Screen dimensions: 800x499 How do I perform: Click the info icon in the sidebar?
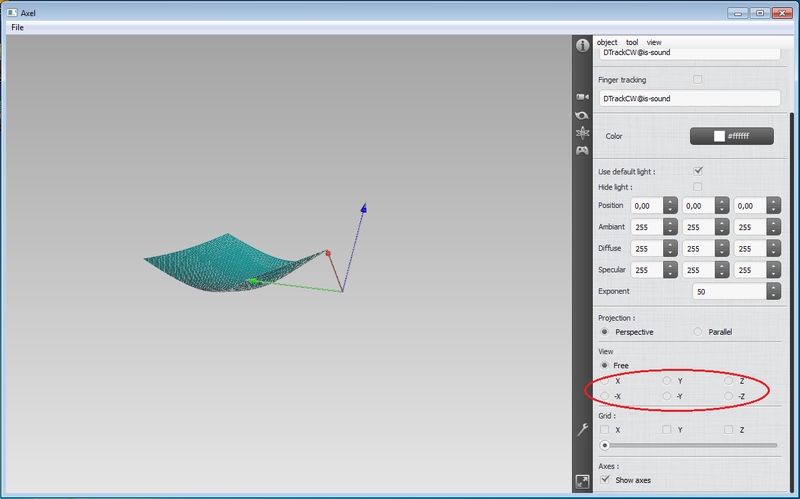[x=582, y=46]
